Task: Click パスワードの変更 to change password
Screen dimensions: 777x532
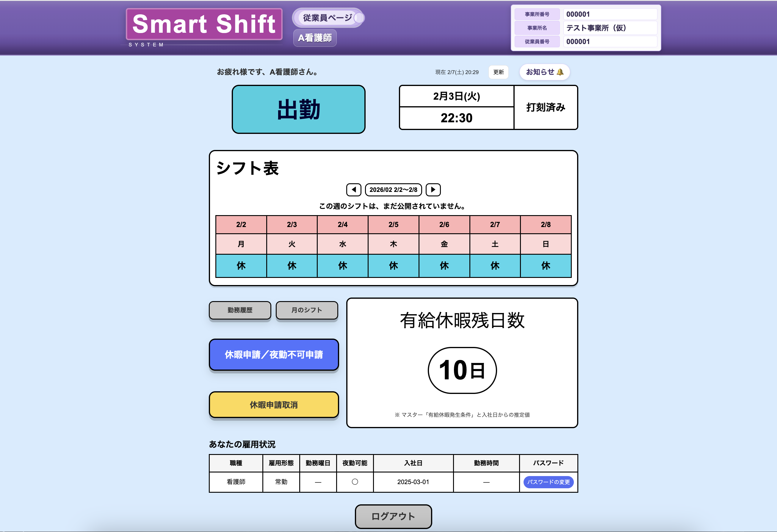Action: click(548, 482)
